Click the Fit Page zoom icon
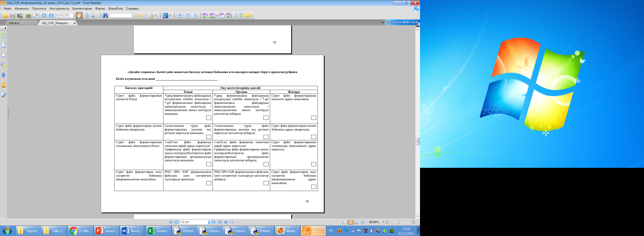 [x=186, y=16]
